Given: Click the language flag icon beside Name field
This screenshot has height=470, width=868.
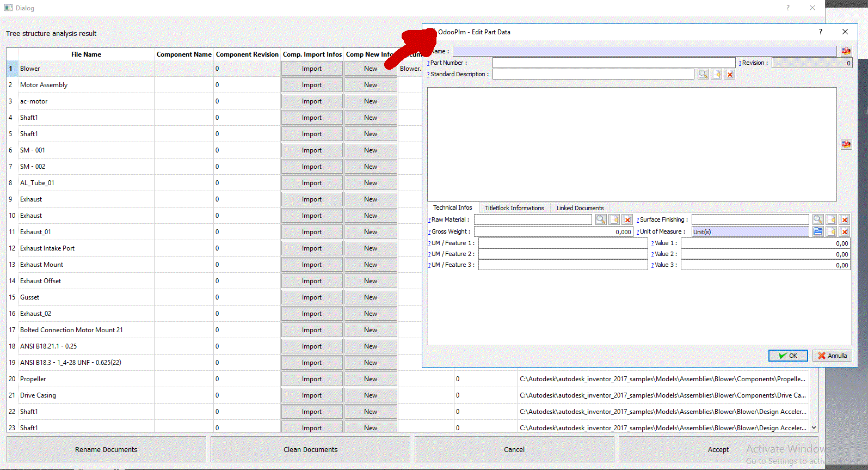Looking at the screenshot, I should 846,51.
